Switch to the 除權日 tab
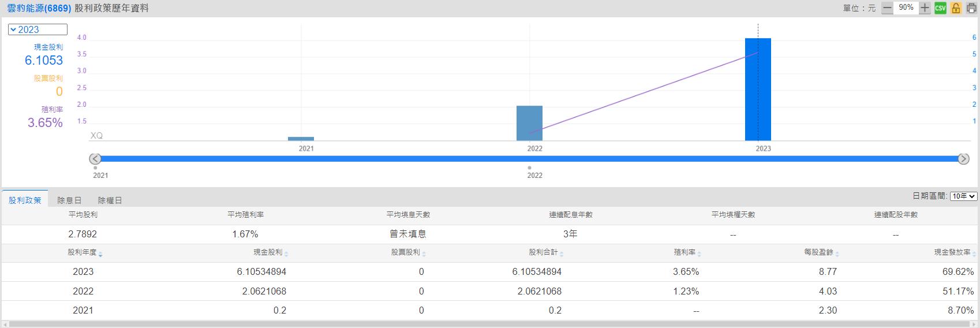Viewport: 980px width, 328px height. point(110,200)
